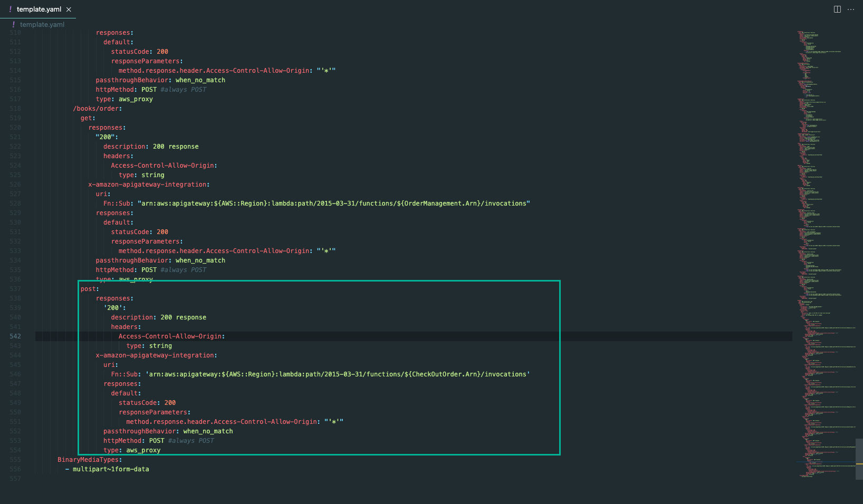Click the BinaryMediaTypes: key
Viewport: 863px width, 504px height.
pos(90,460)
